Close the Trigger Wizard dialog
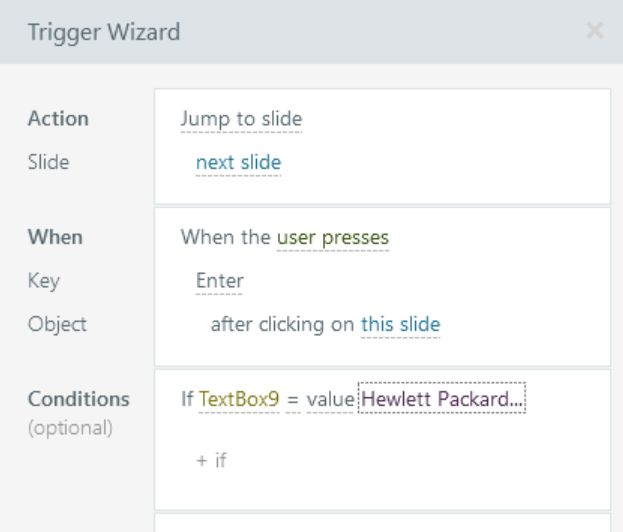 pos(595,31)
